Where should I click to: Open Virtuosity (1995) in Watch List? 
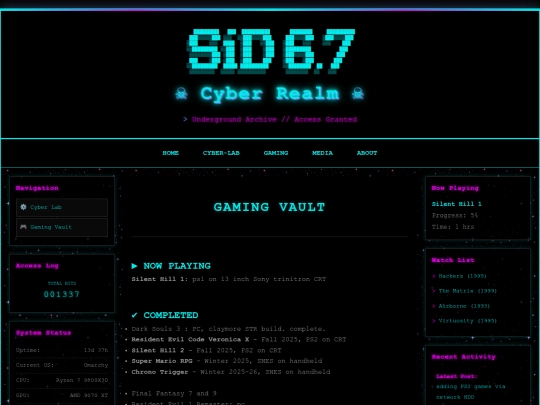coord(467,321)
